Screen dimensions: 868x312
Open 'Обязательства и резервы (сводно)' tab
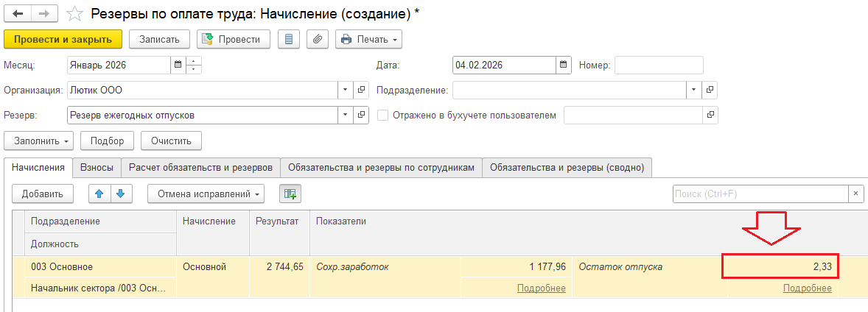567,167
